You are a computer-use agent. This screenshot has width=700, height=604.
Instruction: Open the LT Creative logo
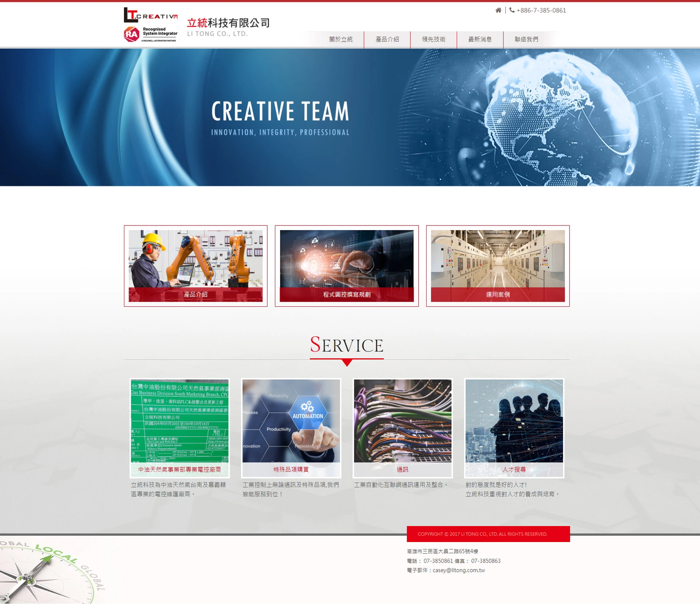click(x=151, y=15)
